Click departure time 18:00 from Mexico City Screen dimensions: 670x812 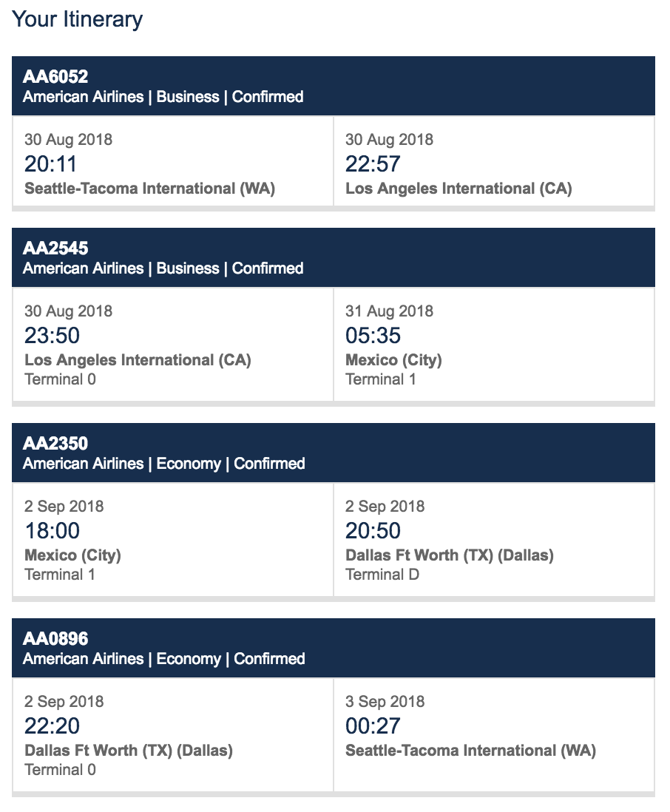pyautogui.click(x=52, y=530)
